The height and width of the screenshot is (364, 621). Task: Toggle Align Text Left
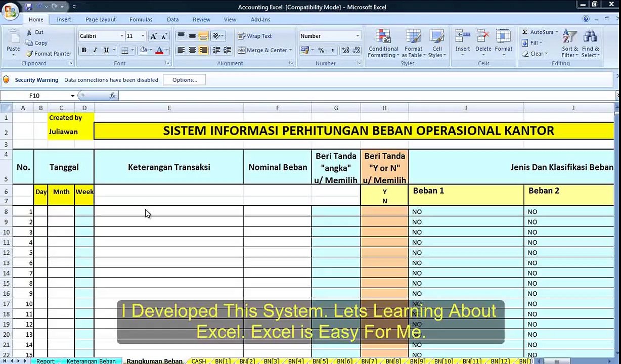pyautogui.click(x=181, y=50)
